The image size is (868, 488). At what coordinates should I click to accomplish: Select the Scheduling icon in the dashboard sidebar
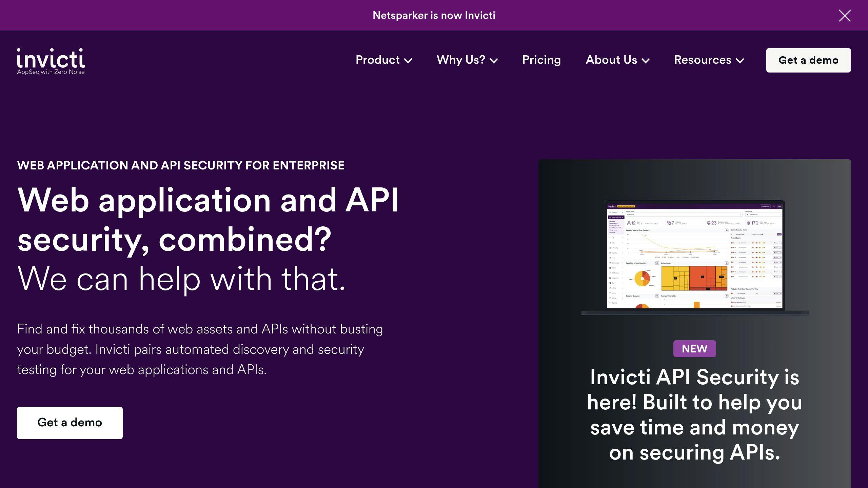click(x=610, y=248)
